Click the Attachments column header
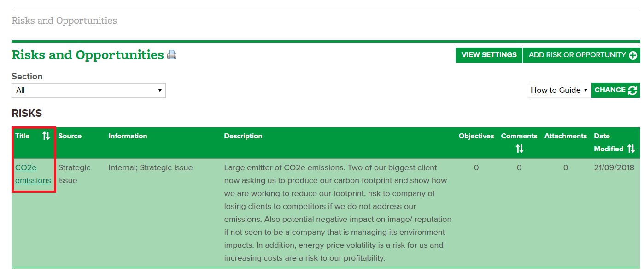This screenshot has width=644, height=269. point(566,136)
